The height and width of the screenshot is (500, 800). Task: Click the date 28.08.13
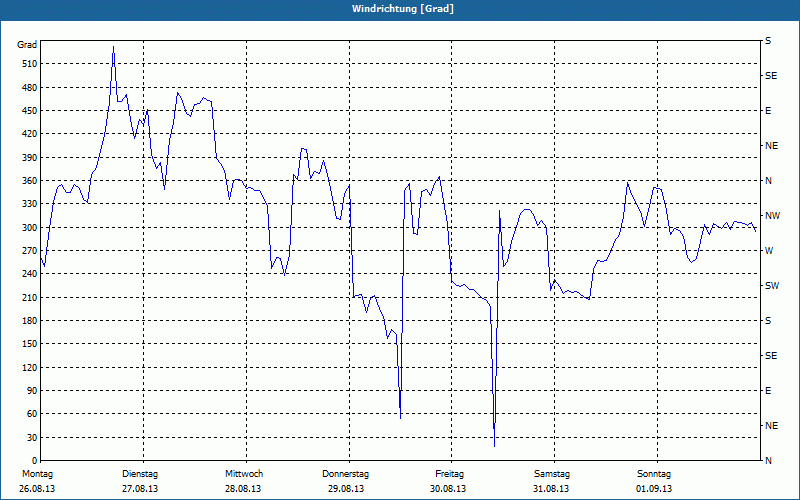[243, 489]
